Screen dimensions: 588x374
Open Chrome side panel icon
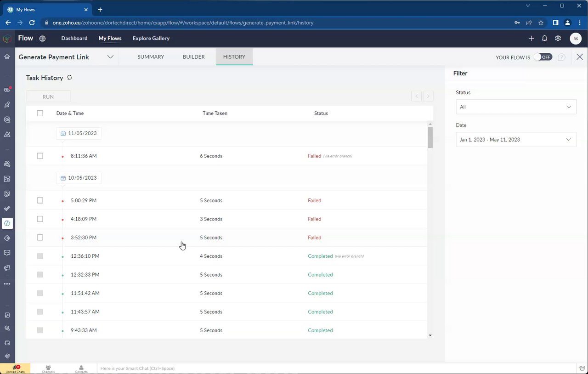coord(555,23)
